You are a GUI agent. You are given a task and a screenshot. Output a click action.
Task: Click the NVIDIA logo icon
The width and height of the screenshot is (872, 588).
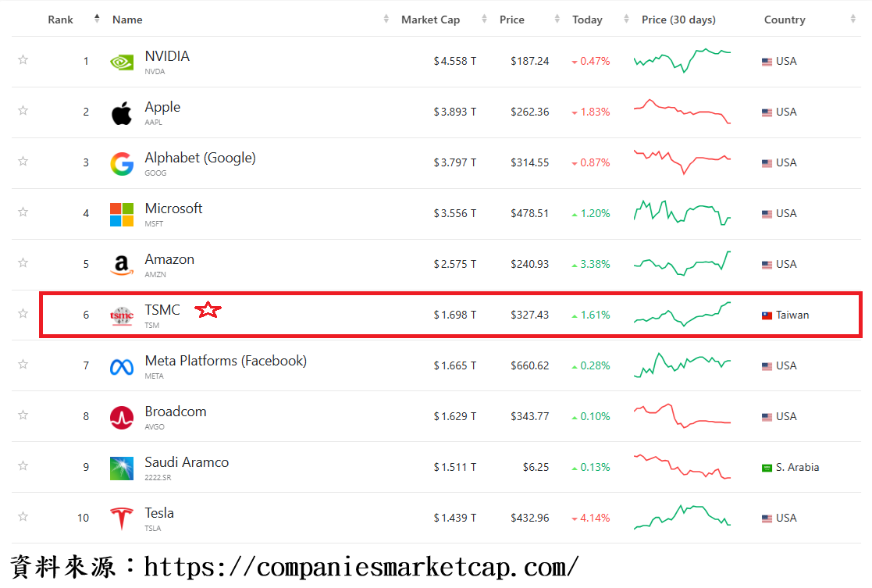coord(122,62)
